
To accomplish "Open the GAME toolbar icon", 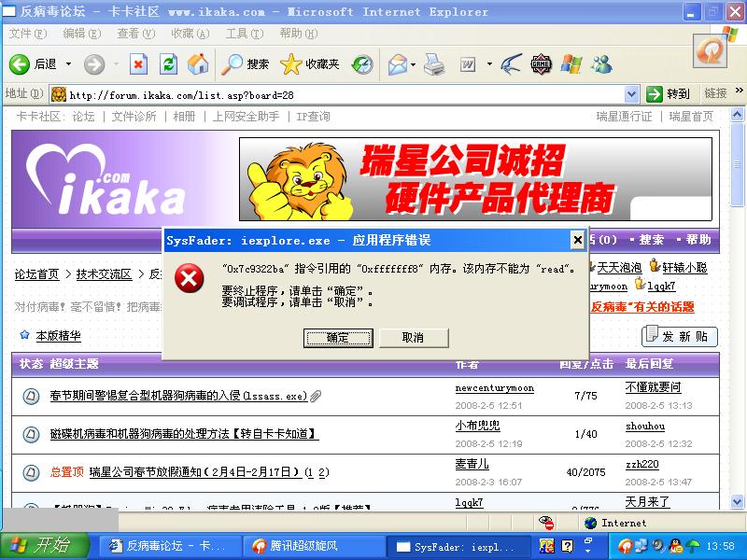I will (x=541, y=63).
